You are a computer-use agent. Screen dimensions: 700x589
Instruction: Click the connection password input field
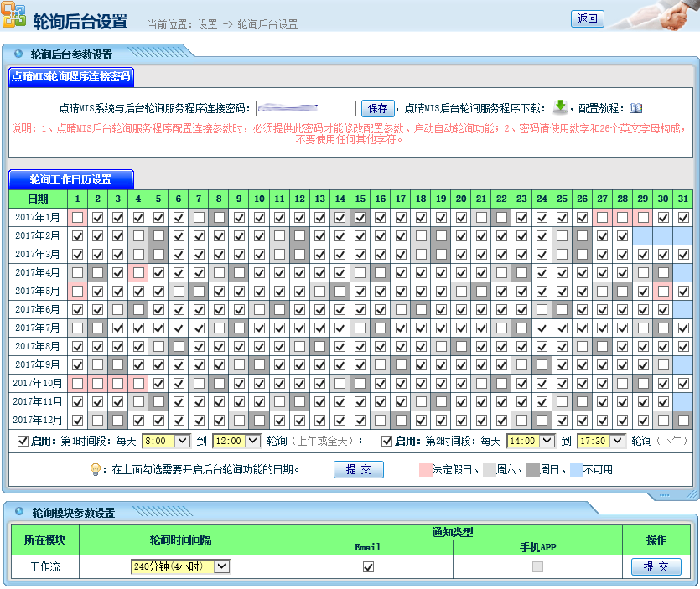pos(306,108)
